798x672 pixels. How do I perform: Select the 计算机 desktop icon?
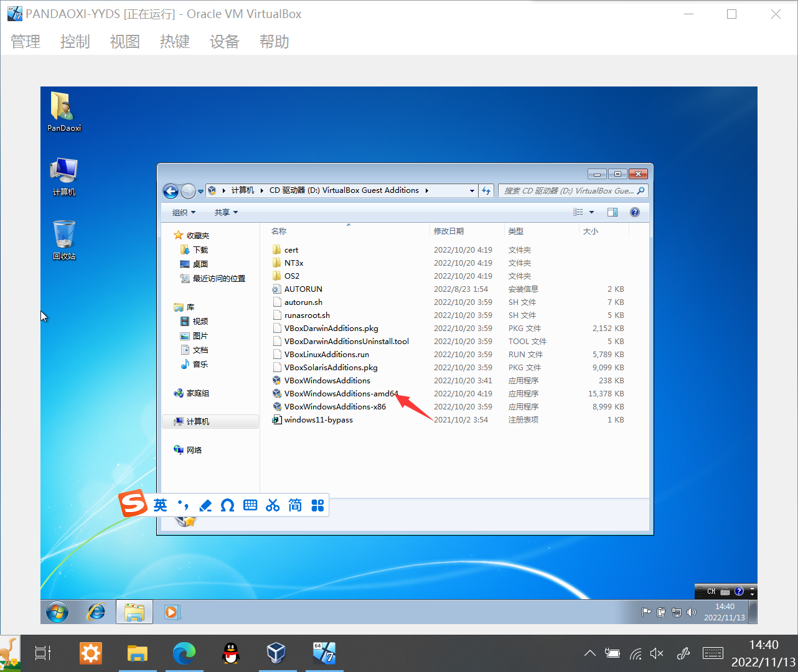(63, 177)
